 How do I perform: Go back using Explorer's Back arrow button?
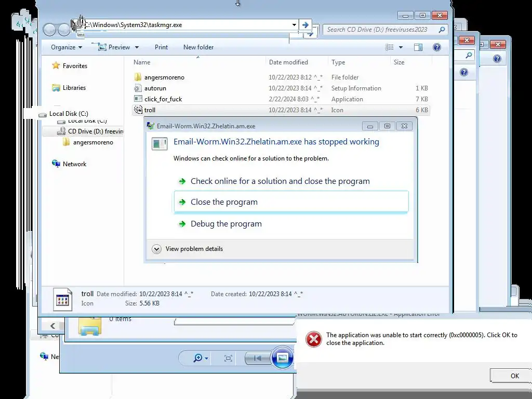click(x=49, y=30)
